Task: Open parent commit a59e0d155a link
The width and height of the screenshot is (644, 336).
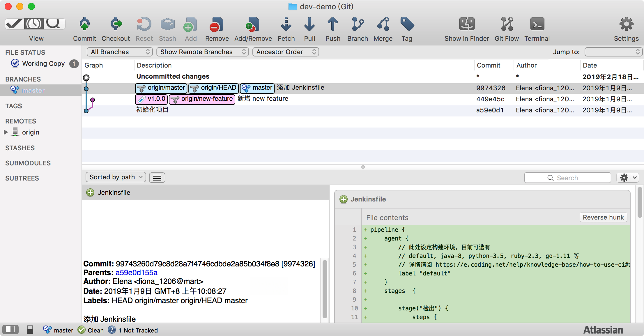Action: coord(136,273)
